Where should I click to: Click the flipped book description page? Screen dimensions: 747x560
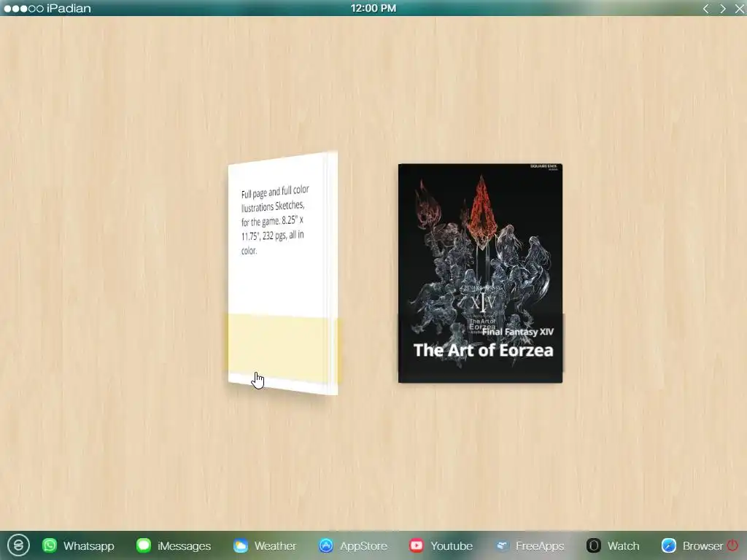(283, 273)
